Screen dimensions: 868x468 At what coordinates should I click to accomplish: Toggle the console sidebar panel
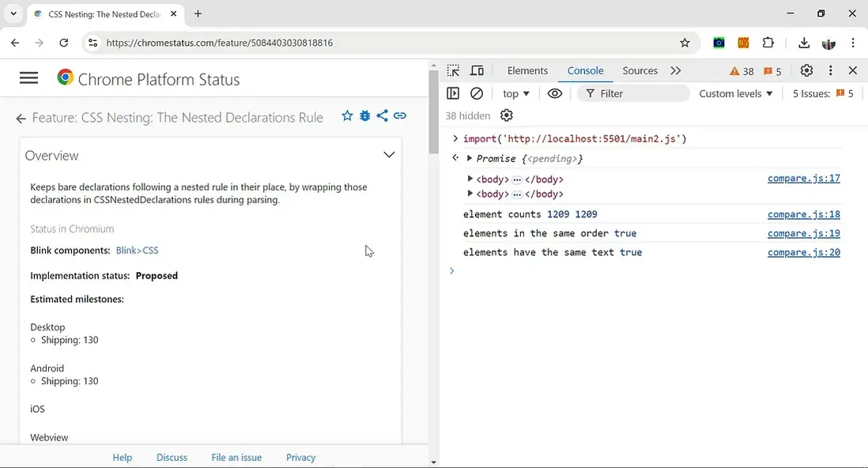pos(453,93)
